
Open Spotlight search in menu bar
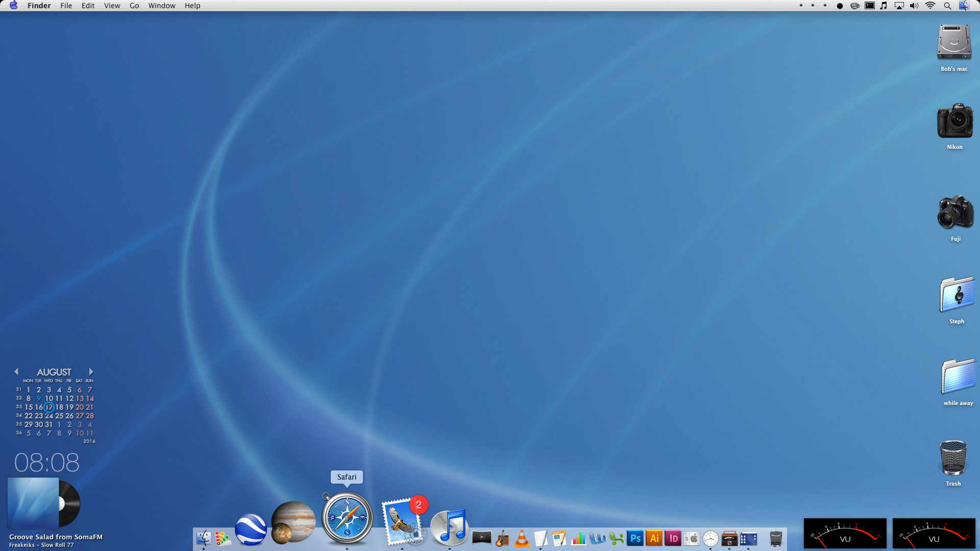pyautogui.click(x=947, y=6)
